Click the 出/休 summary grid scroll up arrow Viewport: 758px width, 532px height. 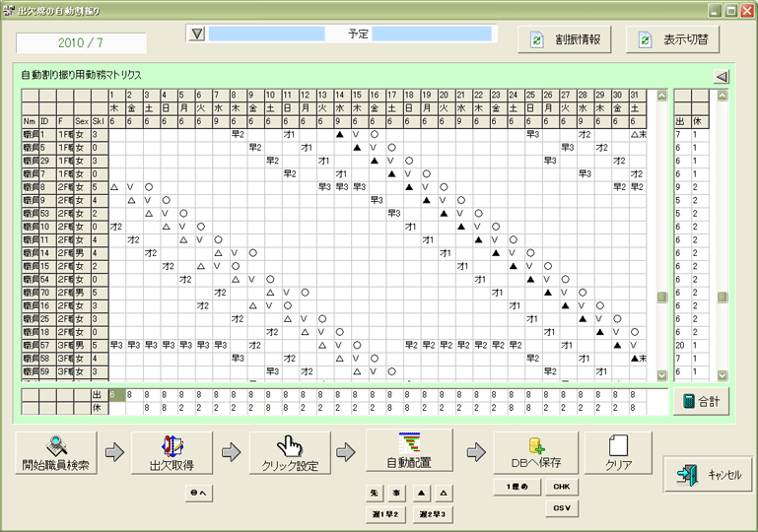pyautogui.click(x=723, y=96)
